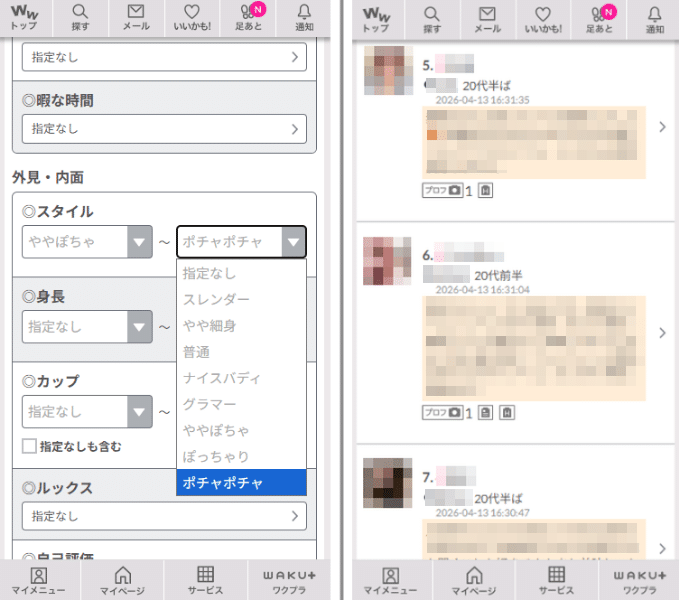Open マイページ home in right bottom bar
Image resolution: width=679 pixels, height=600 pixels.
click(x=474, y=580)
